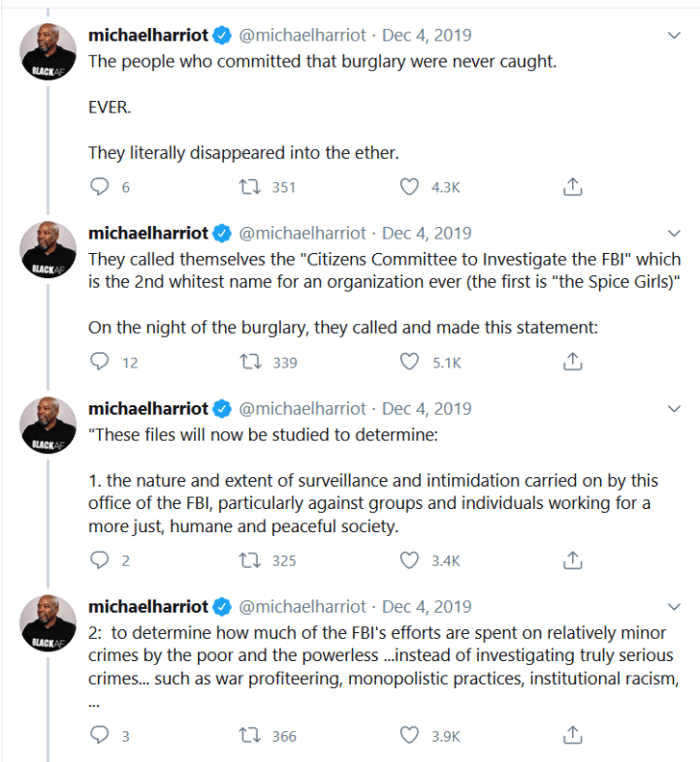
Task: Expand options for the Citizens Committee tweet
Action: tap(676, 234)
